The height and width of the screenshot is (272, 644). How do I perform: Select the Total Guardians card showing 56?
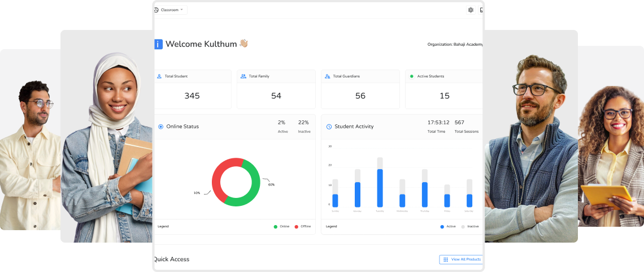click(360, 96)
